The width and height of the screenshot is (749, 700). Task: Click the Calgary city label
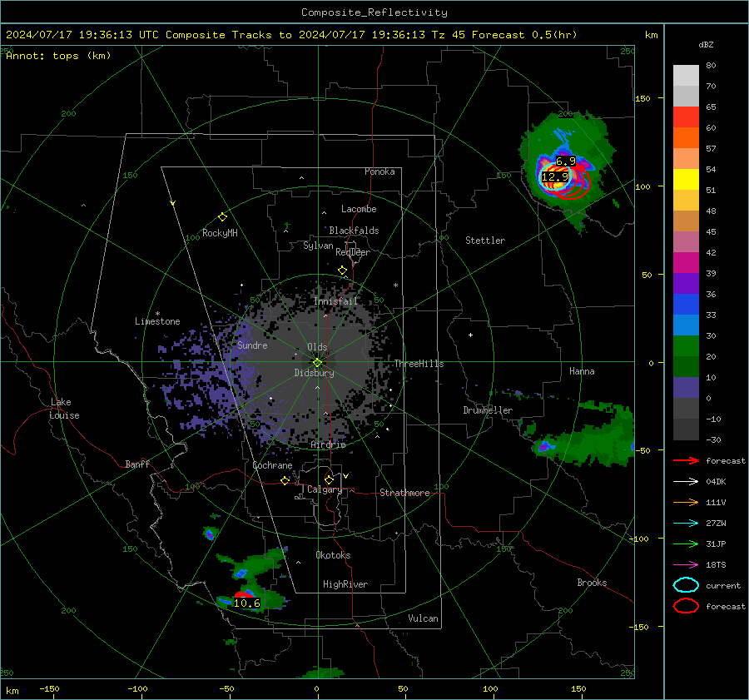[x=325, y=489]
